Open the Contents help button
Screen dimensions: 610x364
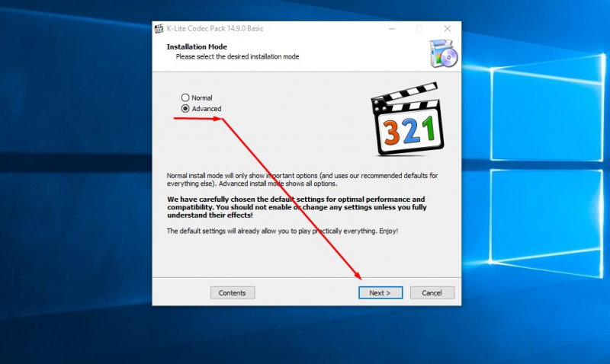coord(233,292)
